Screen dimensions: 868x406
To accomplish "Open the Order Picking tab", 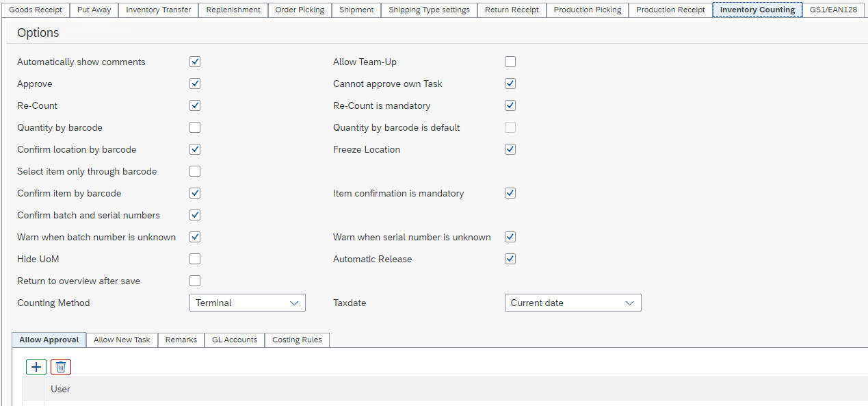I will (x=300, y=10).
